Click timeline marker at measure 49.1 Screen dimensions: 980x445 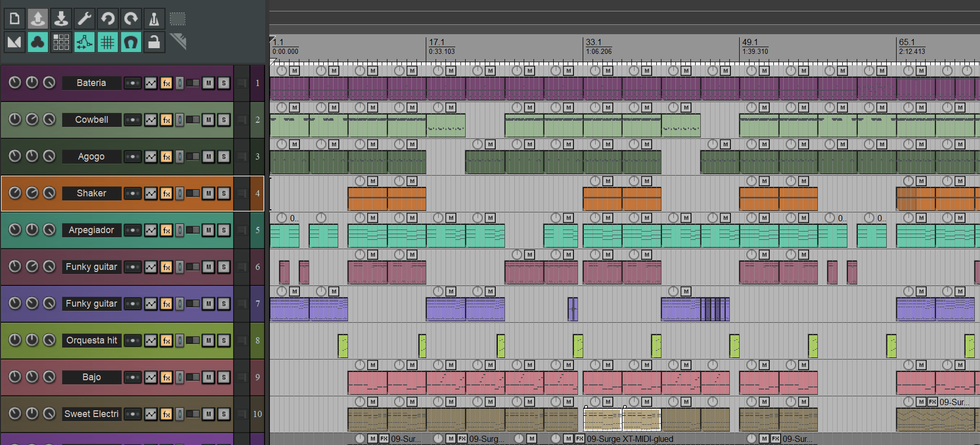pyautogui.click(x=750, y=42)
